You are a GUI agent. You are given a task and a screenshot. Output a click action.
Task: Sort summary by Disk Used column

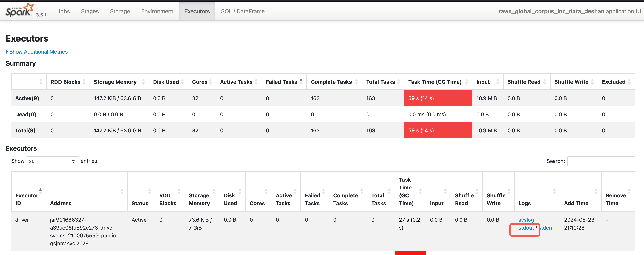pos(168,82)
